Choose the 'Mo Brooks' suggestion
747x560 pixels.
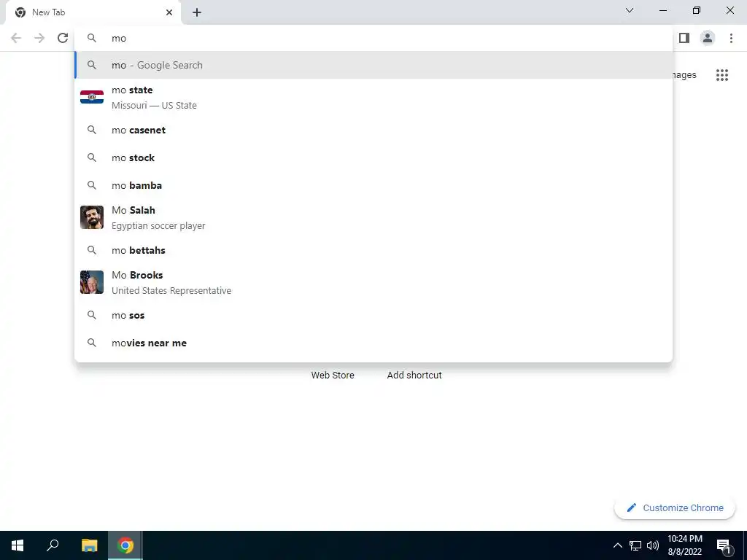tap(373, 282)
